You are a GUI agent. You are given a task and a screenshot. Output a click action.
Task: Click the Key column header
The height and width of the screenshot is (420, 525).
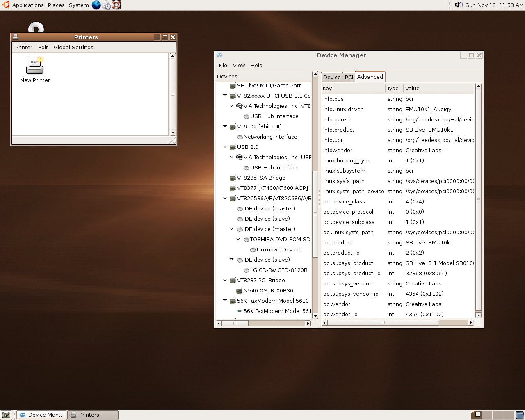pyautogui.click(x=354, y=89)
